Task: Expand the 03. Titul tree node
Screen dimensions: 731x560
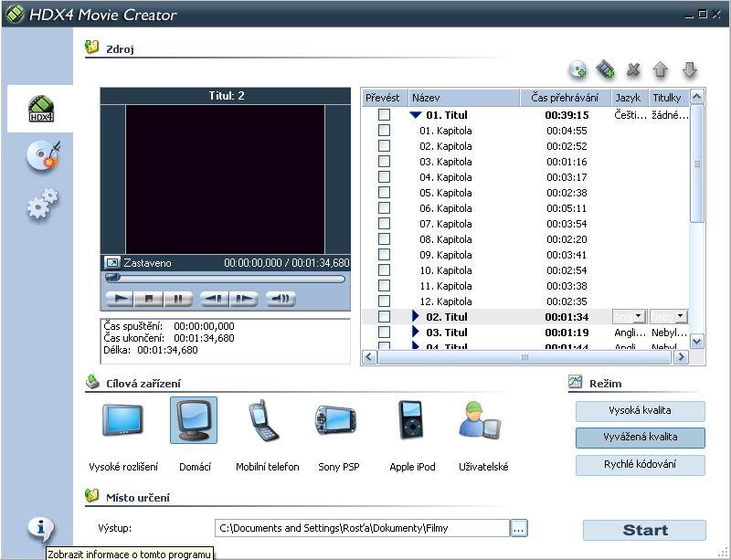Action: (416, 332)
